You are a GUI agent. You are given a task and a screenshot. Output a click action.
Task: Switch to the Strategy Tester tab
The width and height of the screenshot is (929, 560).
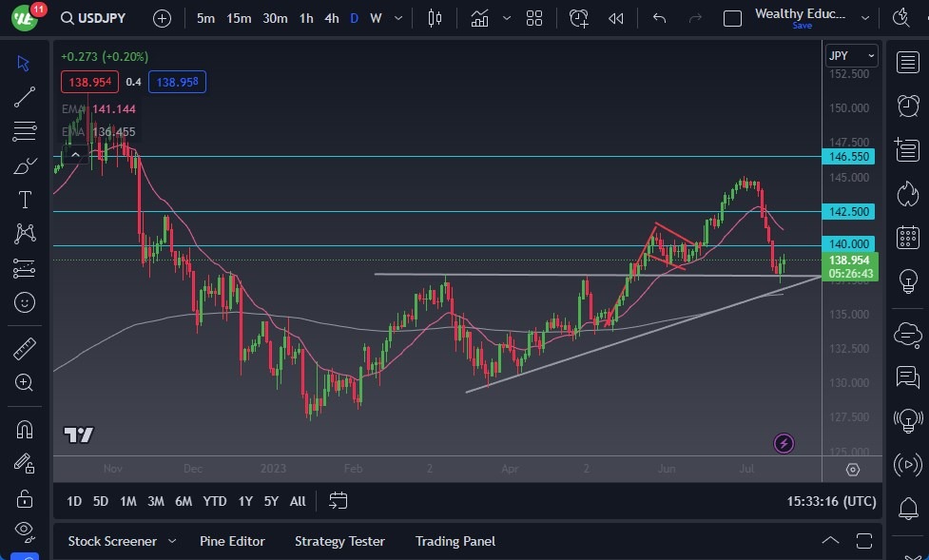(339, 541)
